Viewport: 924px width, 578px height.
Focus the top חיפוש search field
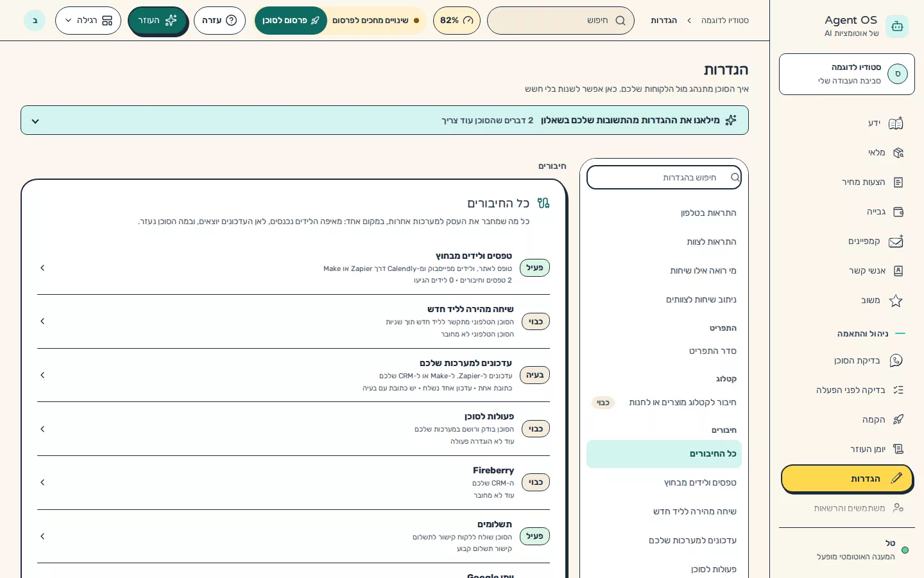point(561,21)
